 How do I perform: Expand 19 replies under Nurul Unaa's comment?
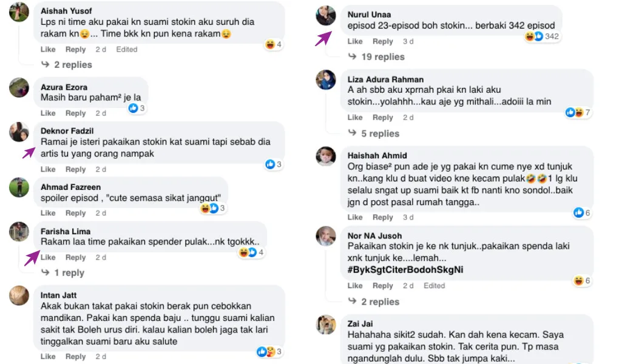click(382, 57)
